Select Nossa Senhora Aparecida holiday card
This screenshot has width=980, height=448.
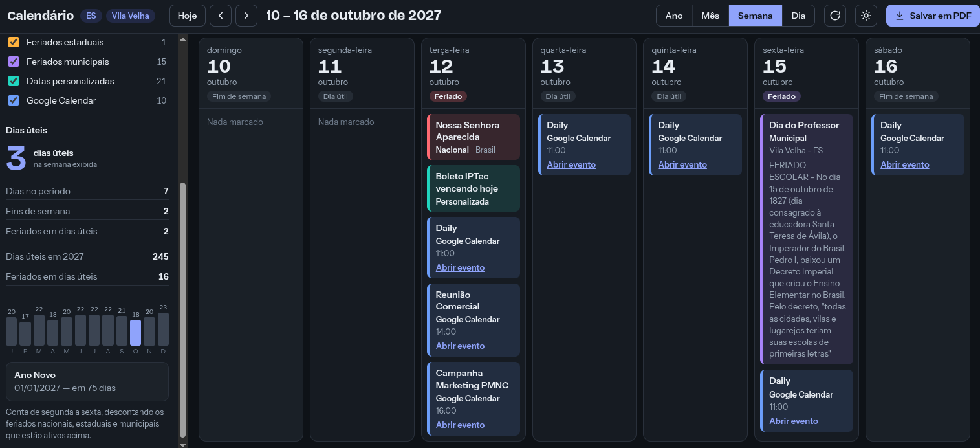click(474, 137)
